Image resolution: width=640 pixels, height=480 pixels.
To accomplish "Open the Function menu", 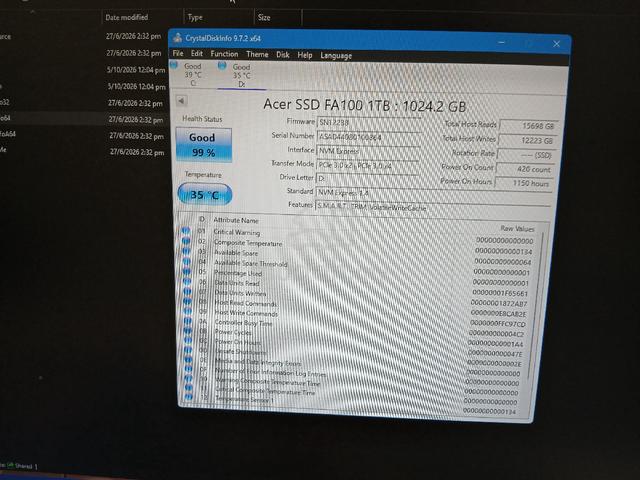I will [224, 54].
